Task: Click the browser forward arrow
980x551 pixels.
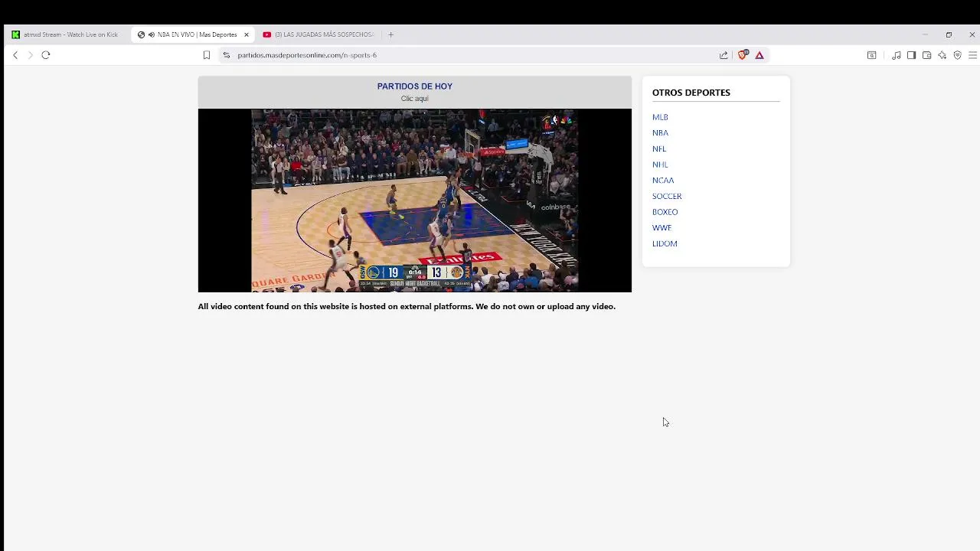Action: point(31,55)
